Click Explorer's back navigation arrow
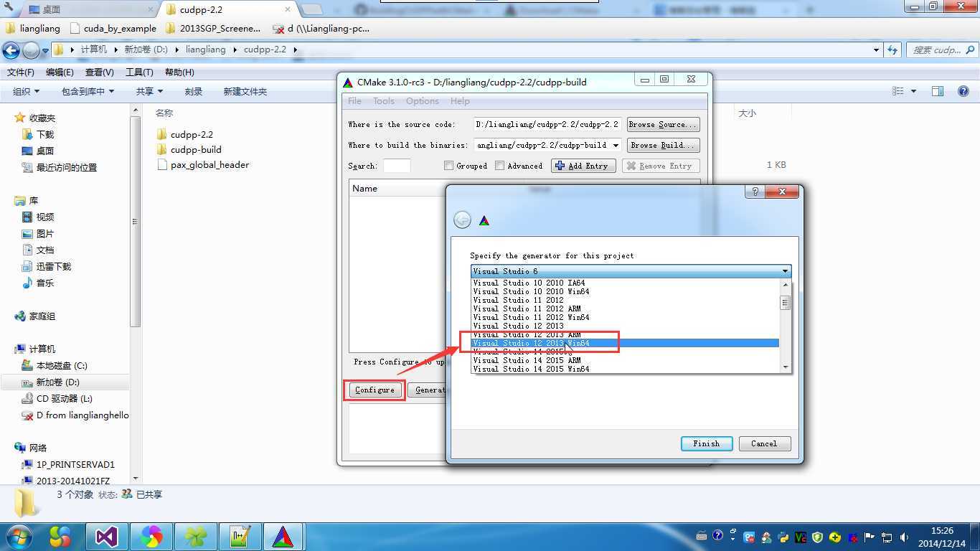The width and height of the screenshot is (980, 551). tap(11, 50)
